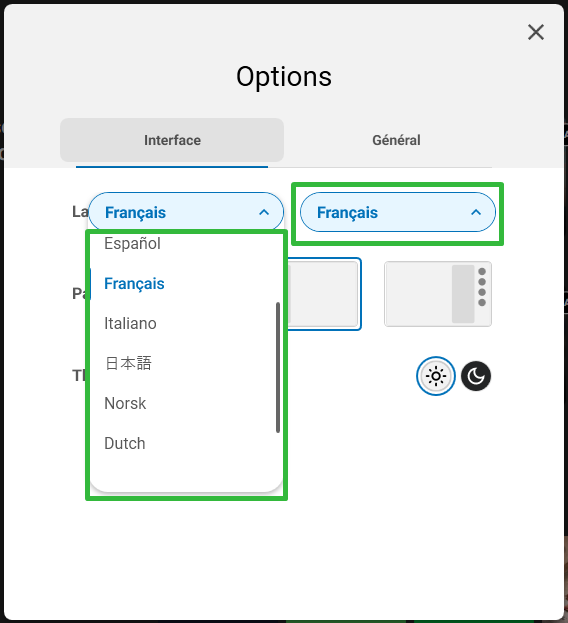
Task: Select the blue-outlined panel layout option
Action: click(x=324, y=294)
